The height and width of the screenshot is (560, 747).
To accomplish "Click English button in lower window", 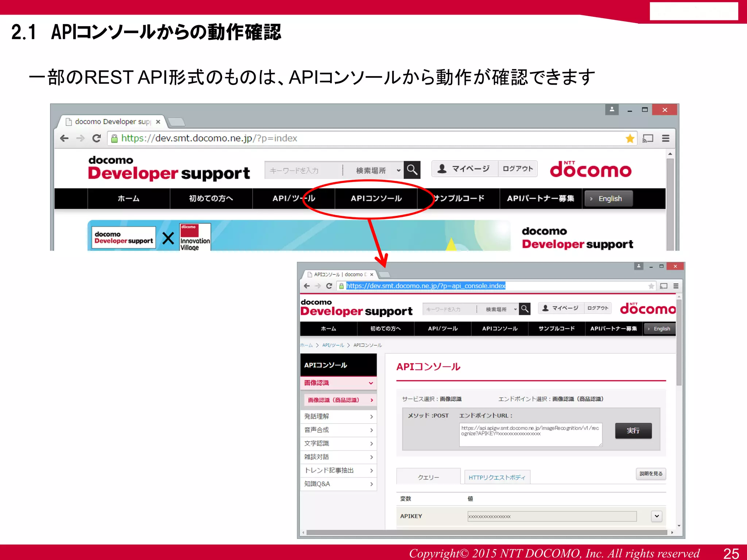I will [x=659, y=328].
